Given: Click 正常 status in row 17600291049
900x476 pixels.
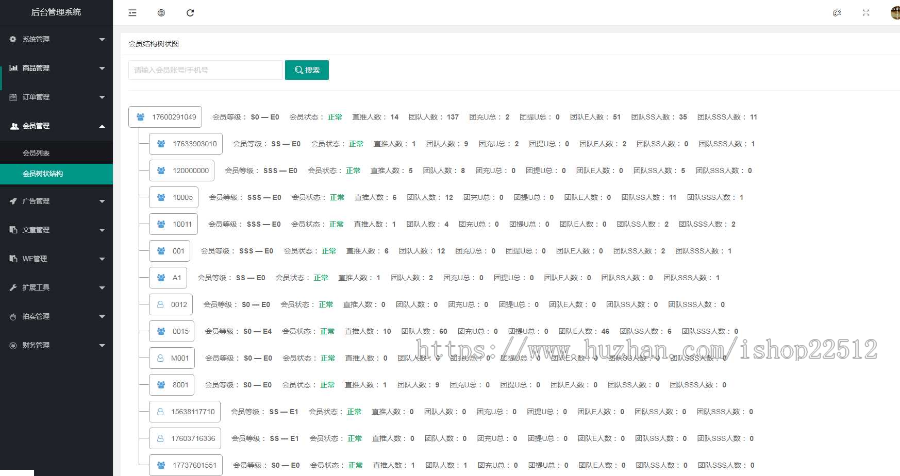Looking at the screenshot, I should [x=335, y=117].
